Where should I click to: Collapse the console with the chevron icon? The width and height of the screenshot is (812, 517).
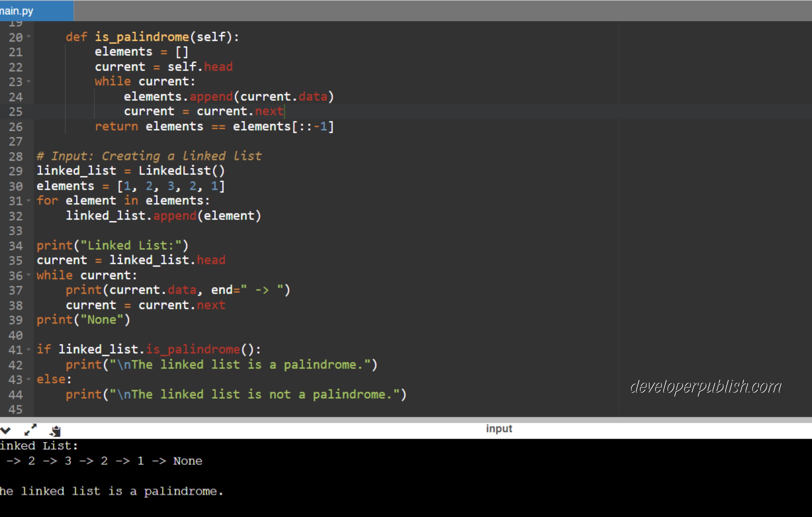coord(6,431)
